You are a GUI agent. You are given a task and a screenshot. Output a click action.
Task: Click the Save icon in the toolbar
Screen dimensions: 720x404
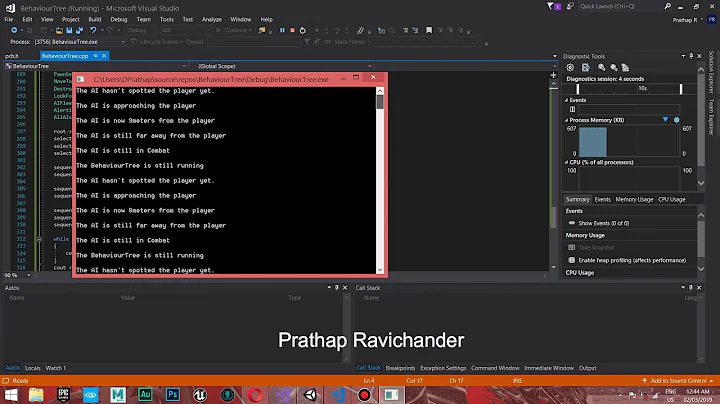(x=69, y=30)
